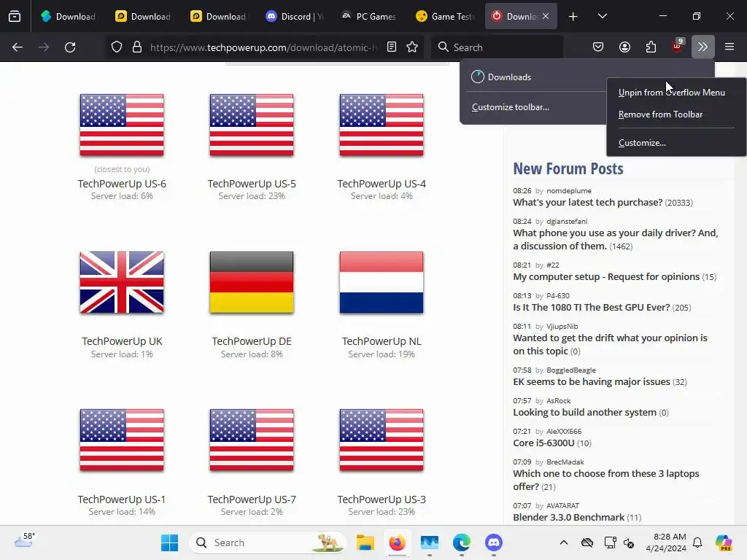Click the Firefox View icon
Screen dimensions: 747x560
click(x=15, y=16)
